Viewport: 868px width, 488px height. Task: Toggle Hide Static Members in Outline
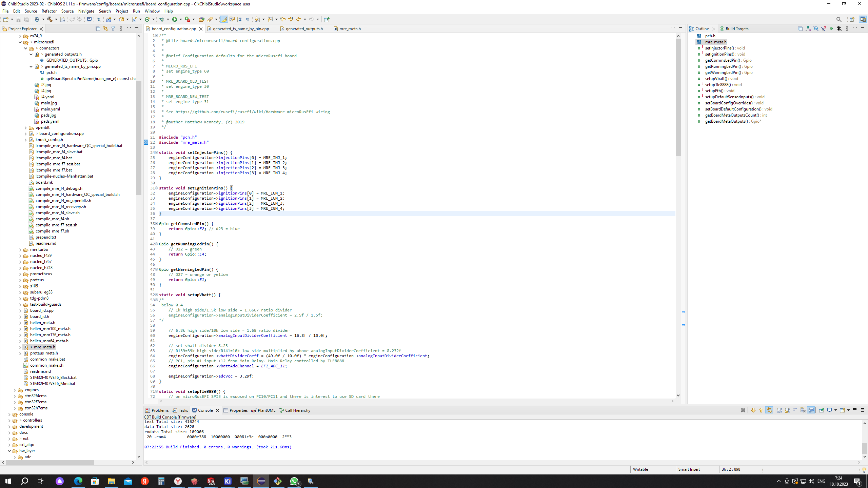point(823,29)
